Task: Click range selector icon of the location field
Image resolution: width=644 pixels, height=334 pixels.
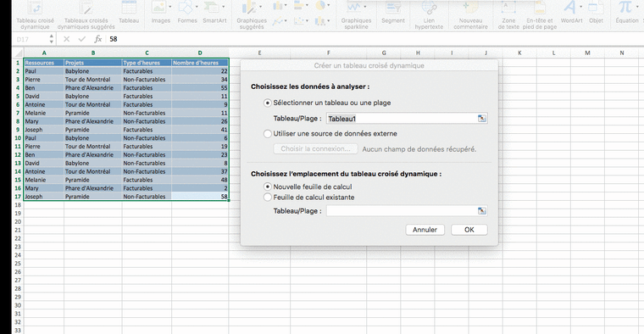Action: (x=482, y=211)
